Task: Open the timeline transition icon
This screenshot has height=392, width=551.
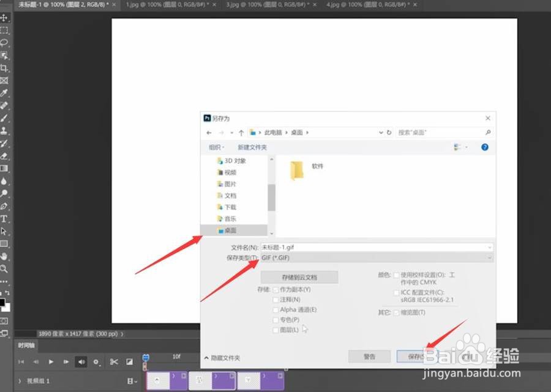Action: point(130,362)
